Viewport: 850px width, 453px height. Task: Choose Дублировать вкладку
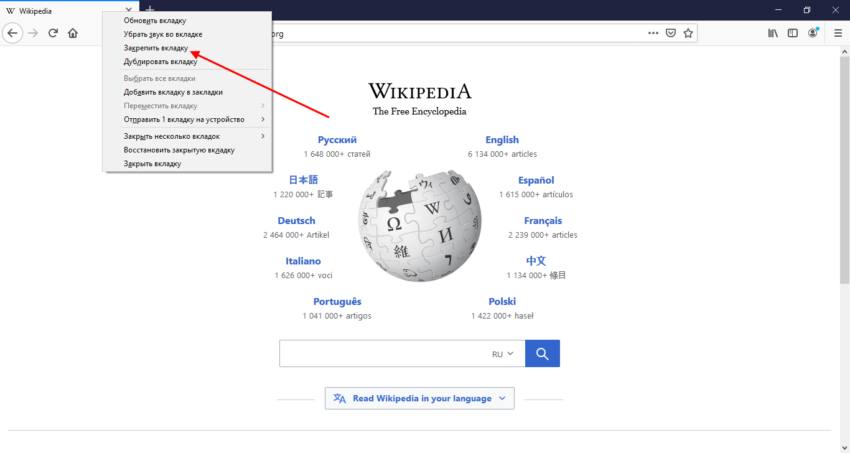pyautogui.click(x=187, y=61)
